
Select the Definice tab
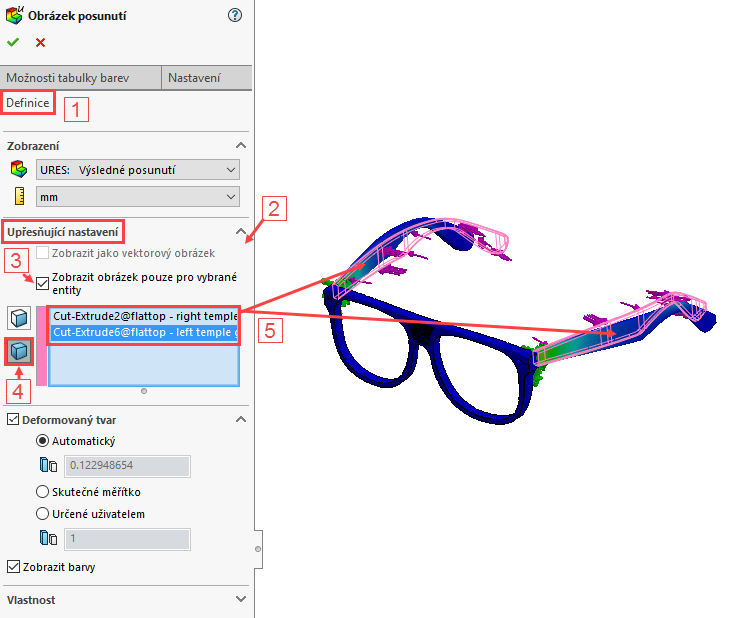(x=28, y=103)
